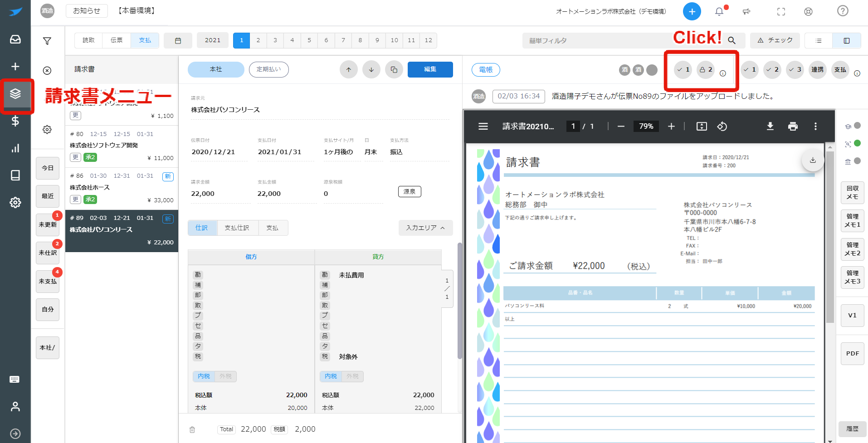Open the 2021 year selector

point(212,40)
